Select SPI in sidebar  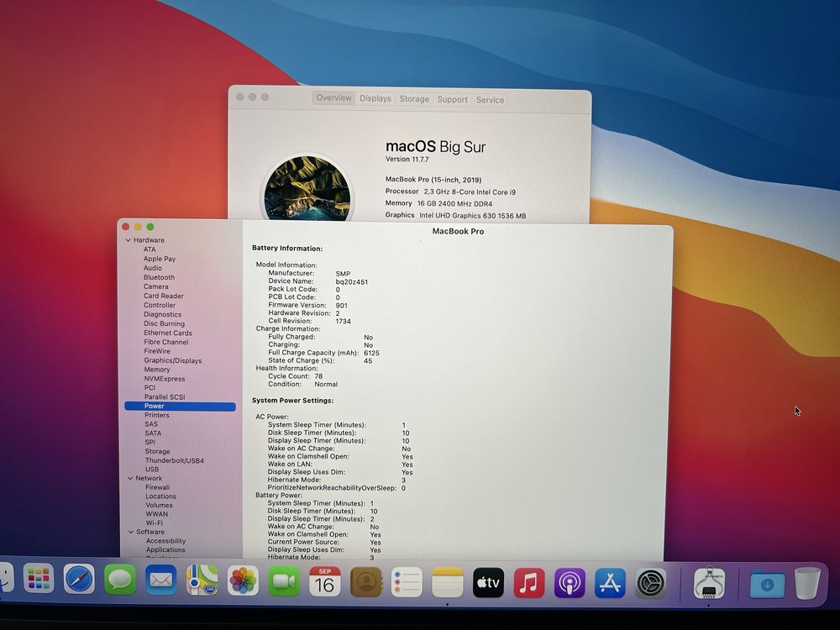[x=150, y=443]
